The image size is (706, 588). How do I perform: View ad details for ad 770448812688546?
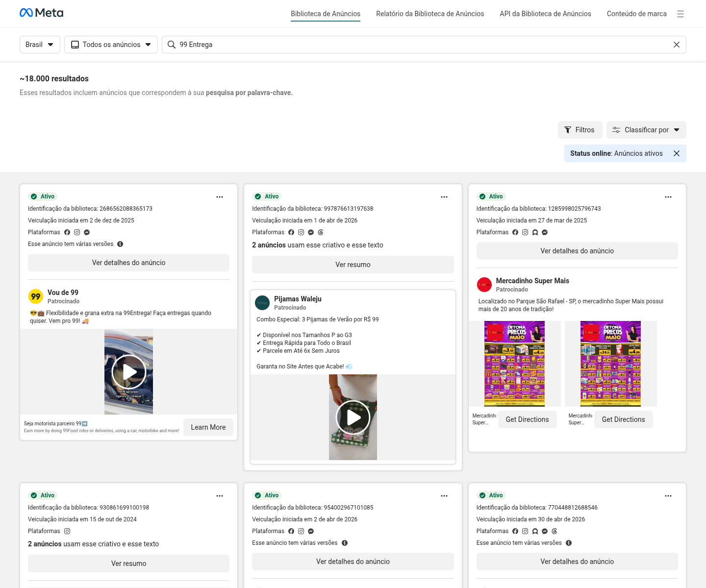pos(577,562)
